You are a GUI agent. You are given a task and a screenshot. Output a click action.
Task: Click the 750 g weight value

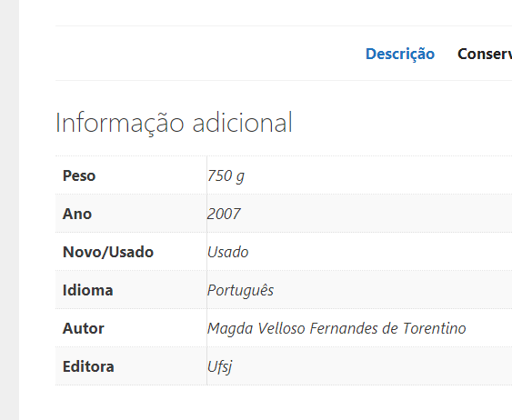(x=226, y=176)
